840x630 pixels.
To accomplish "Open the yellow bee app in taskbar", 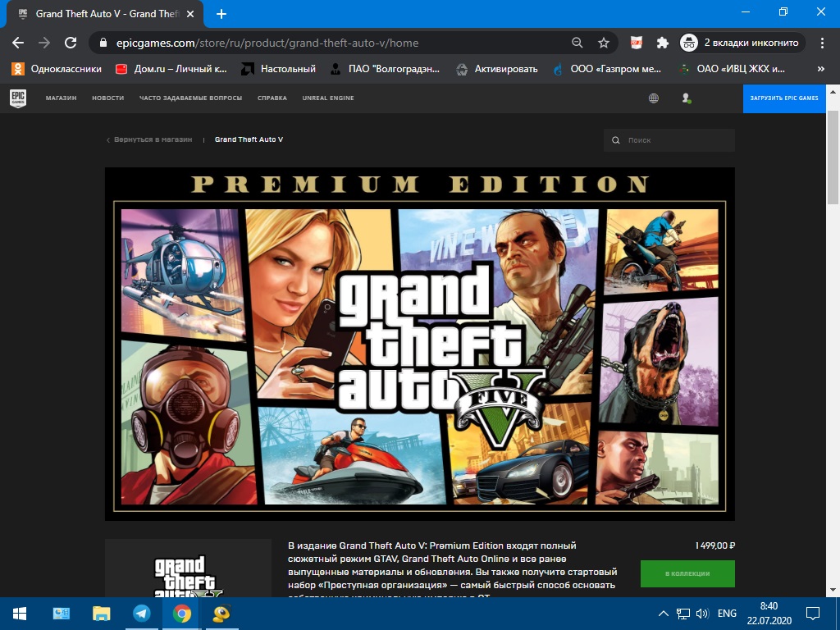I will point(221,614).
